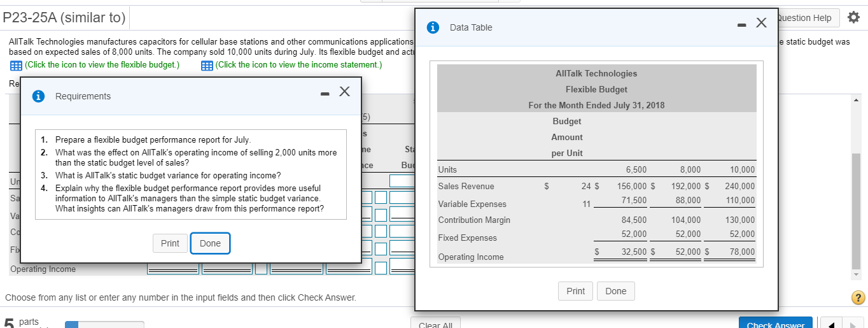
Task: Click the "Flexible Budget" heading text
Action: pyautogui.click(x=596, y=90)
